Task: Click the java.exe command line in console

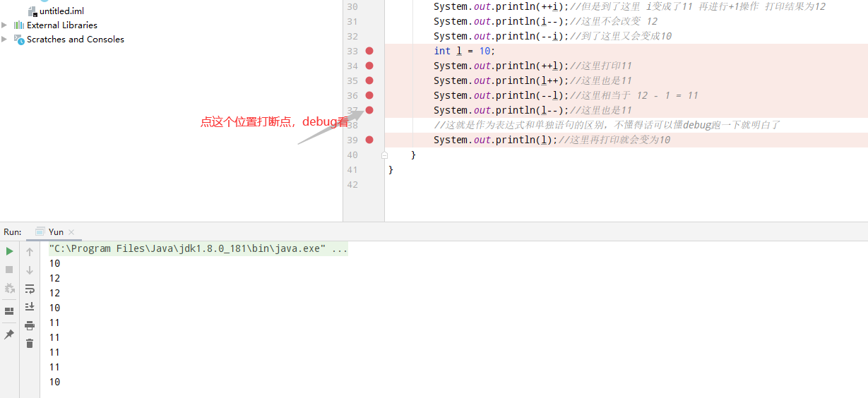Action: (x=198, y=249)
